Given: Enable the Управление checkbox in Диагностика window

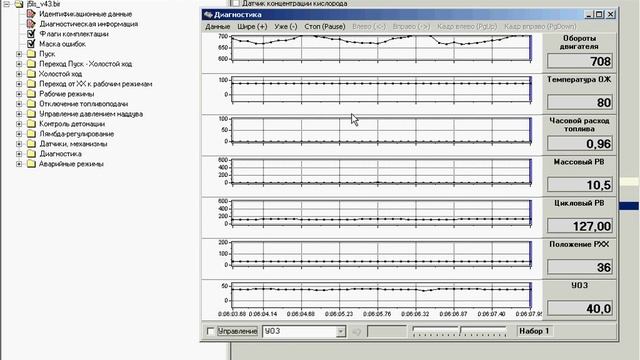Looking at the screenshot, I should (x=210, y=331).
